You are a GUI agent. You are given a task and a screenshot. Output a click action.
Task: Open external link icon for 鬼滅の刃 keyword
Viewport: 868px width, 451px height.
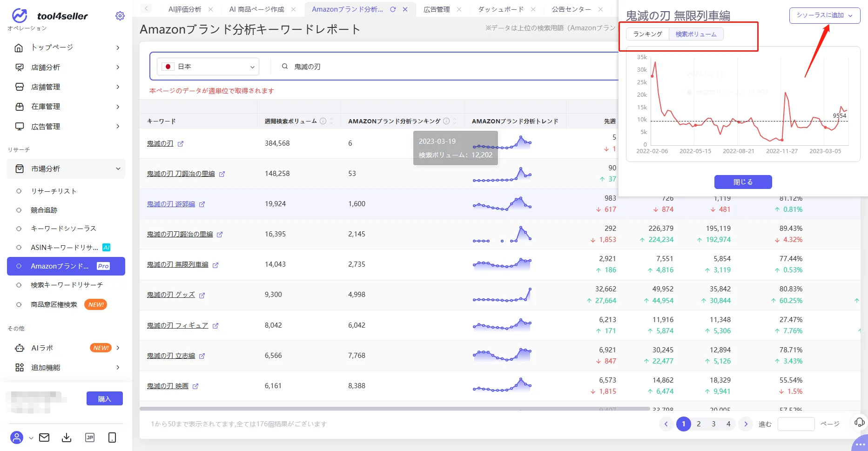pyautogui.click(x=181, y=144)
